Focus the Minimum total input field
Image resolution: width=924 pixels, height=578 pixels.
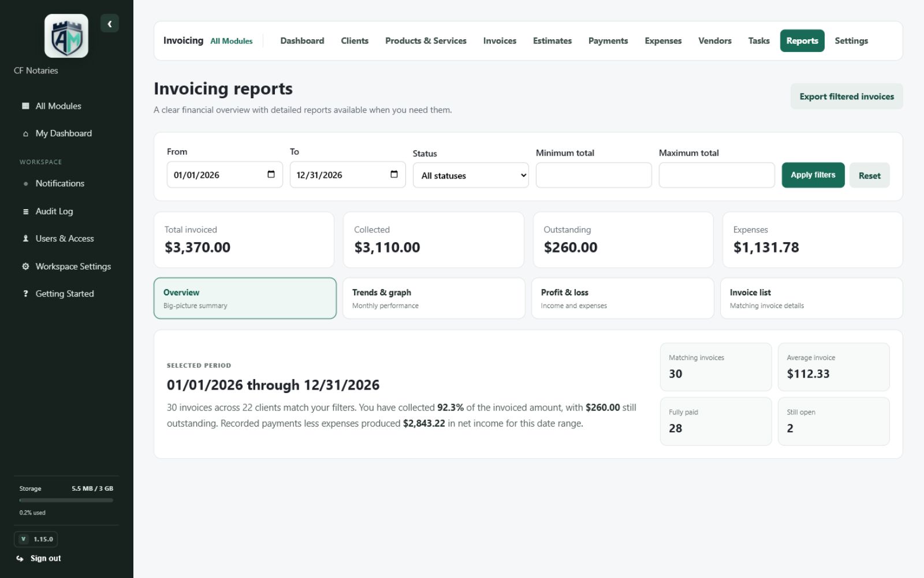(594, 175)
